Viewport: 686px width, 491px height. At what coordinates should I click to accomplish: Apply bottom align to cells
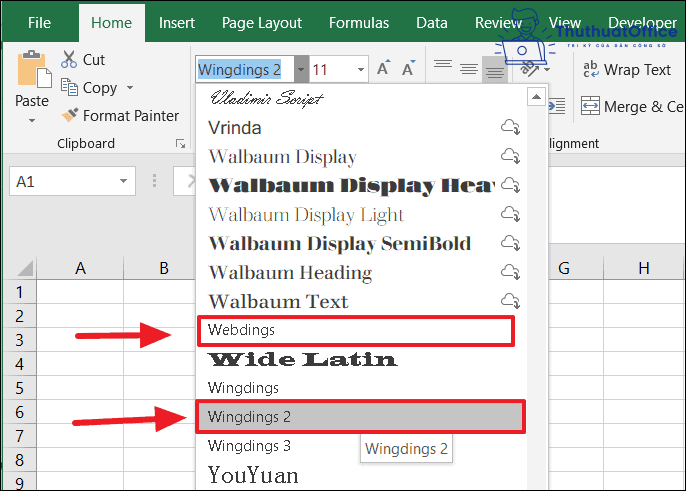click(x=494, y=70)
